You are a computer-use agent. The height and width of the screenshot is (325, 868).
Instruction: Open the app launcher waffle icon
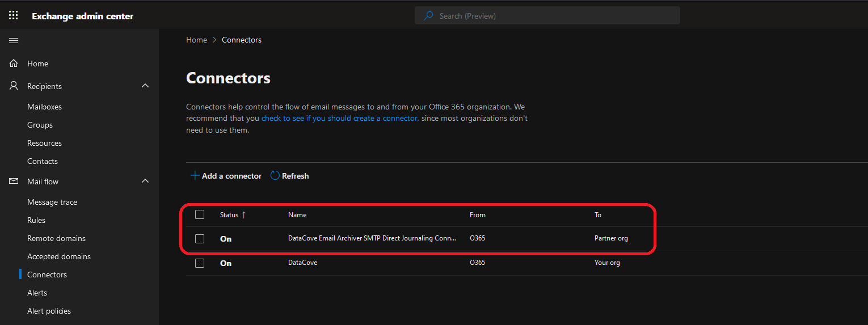[14, 15]
